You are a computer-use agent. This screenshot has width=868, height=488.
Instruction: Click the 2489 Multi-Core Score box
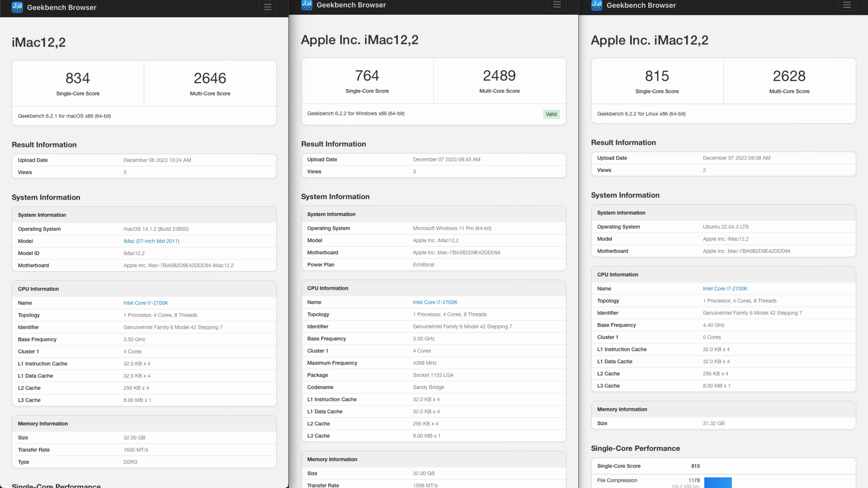point(500,81)
